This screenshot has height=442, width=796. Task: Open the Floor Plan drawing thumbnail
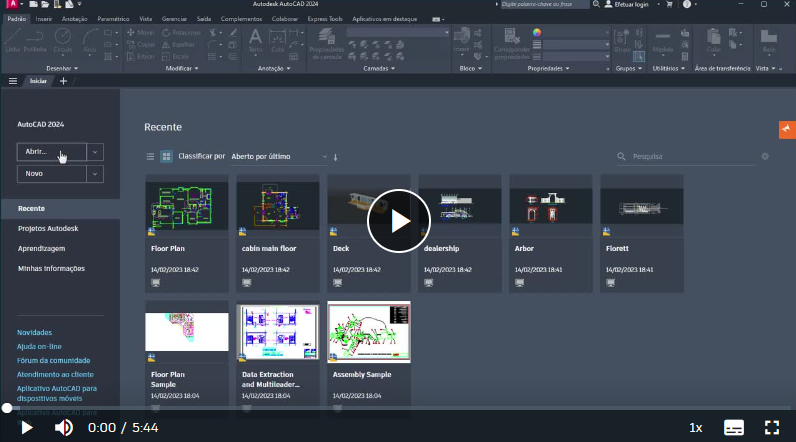coord(187,206)
